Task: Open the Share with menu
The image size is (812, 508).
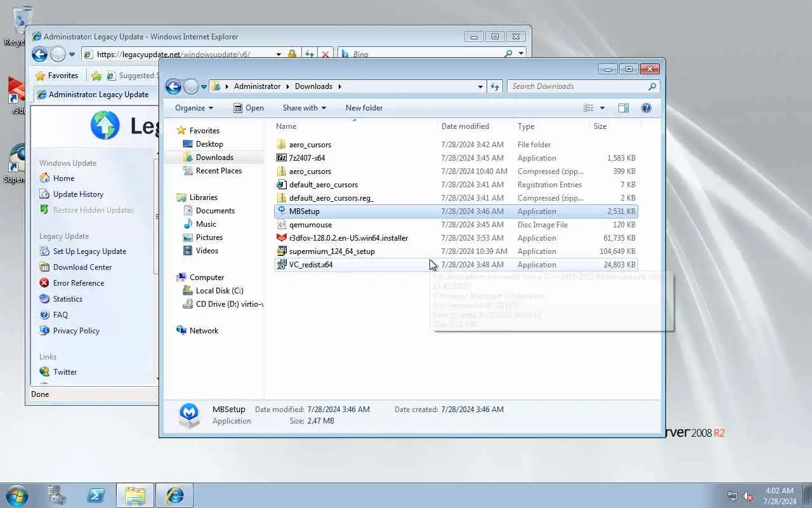Action: coord(304,108)
